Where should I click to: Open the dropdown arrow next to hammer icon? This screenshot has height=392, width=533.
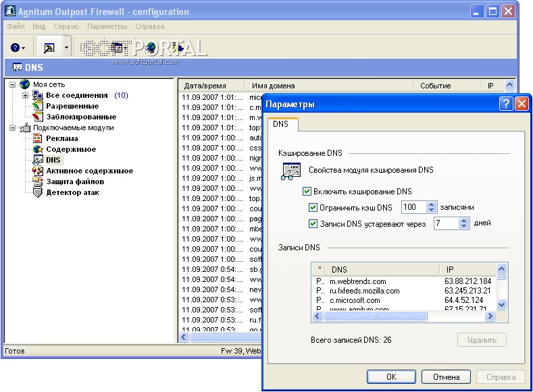coord(66,48)
